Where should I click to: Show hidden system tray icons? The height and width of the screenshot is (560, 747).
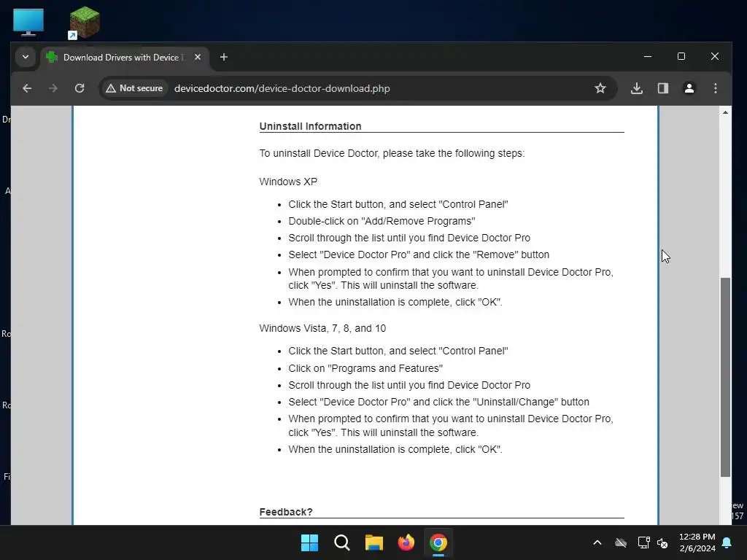pos(597,542)
